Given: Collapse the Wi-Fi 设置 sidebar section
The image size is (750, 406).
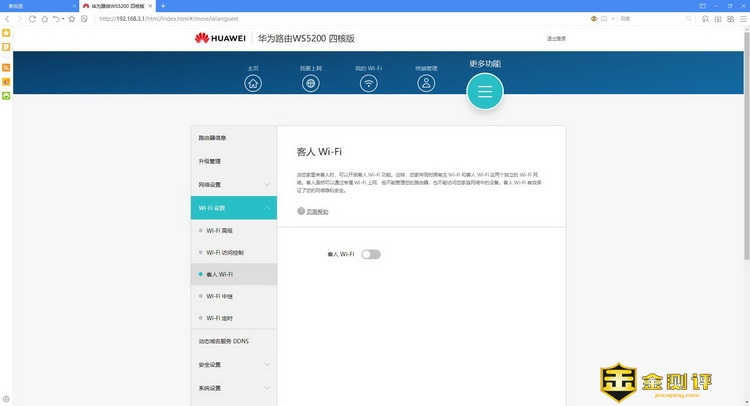Looking at the screenshot, I should 232,208.
